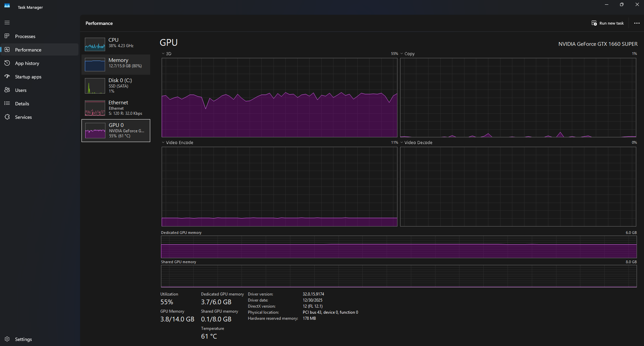This screenshot has width=644, height=346.
Task: Click the Performance page header title
Action: click(99, 23)
